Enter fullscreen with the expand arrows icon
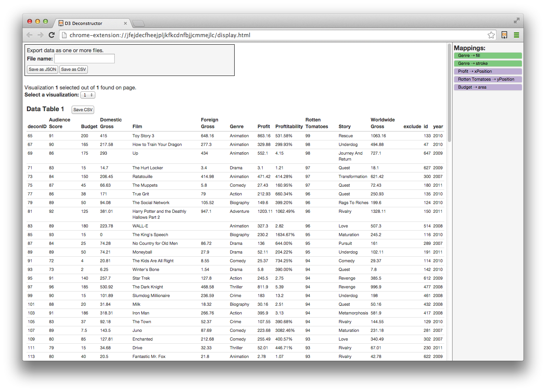 click(x=516, y=21)
